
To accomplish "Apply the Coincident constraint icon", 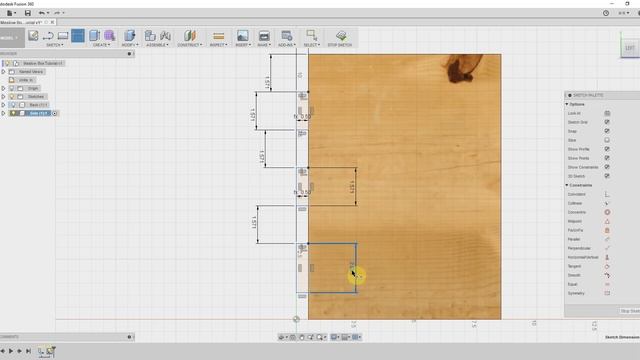I will coord(607,194).
